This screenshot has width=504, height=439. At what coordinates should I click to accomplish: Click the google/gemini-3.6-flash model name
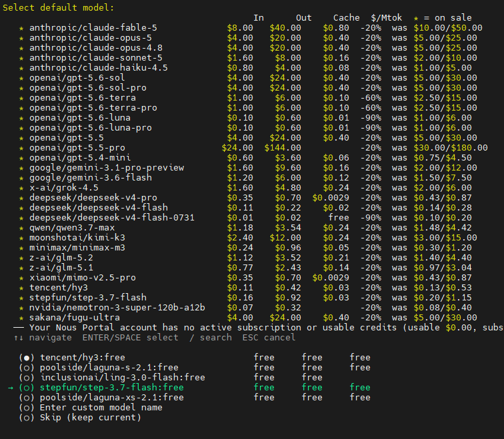pyautogui.click(x=91, y=178)
